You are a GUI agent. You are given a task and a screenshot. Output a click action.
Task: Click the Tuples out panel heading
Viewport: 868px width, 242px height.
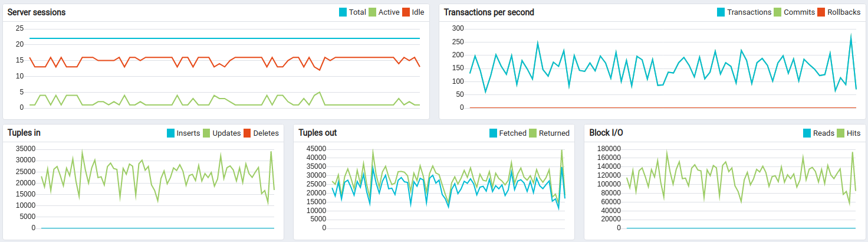pyautogui.click(x=318, y=133)
